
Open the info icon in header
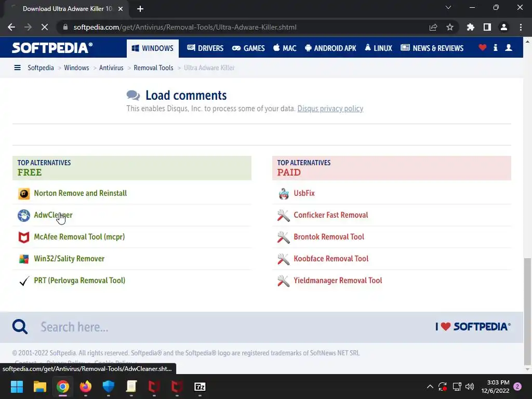495,47
